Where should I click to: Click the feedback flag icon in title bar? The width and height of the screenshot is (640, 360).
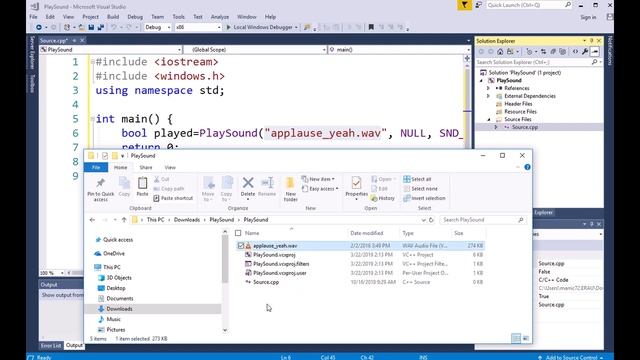(464, 5)
